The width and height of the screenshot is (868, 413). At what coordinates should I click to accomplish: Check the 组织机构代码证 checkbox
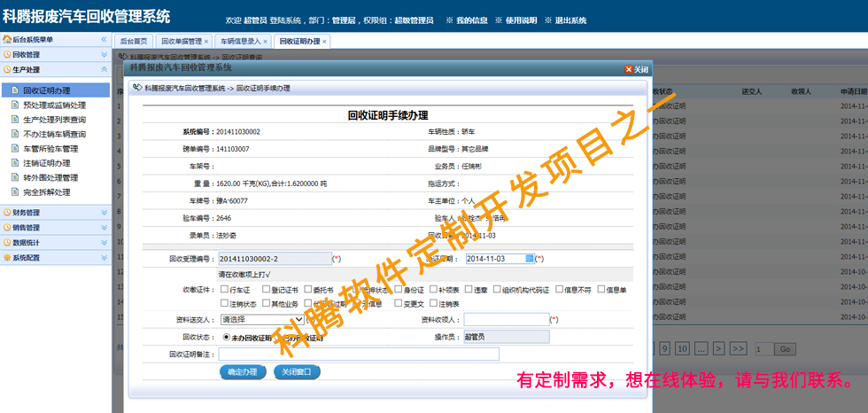coord(497,289)
